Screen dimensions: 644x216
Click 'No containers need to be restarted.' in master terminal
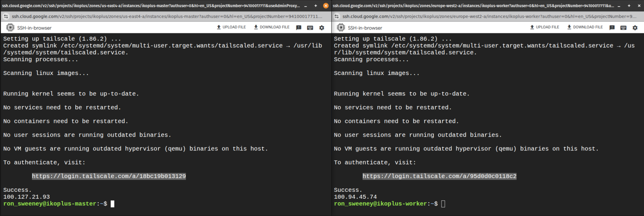(66, 121)
